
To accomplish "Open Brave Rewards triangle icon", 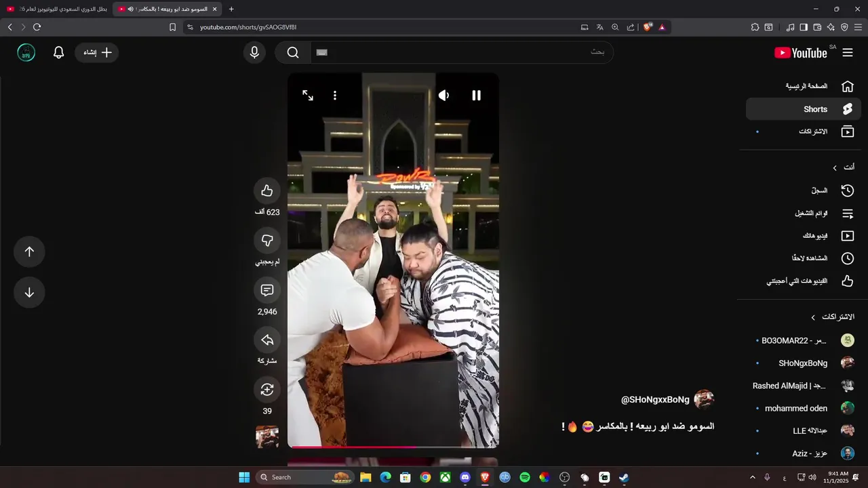I will tap(662, 27).
